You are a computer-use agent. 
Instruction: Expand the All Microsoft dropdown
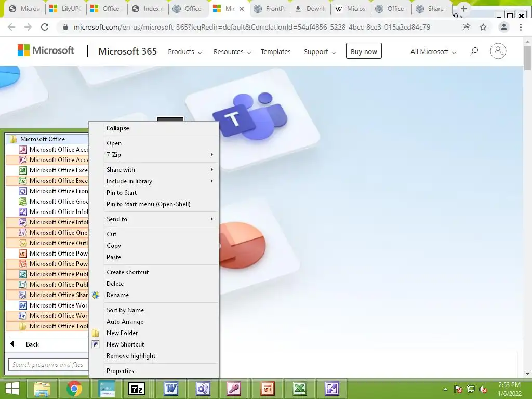(434, 52)
